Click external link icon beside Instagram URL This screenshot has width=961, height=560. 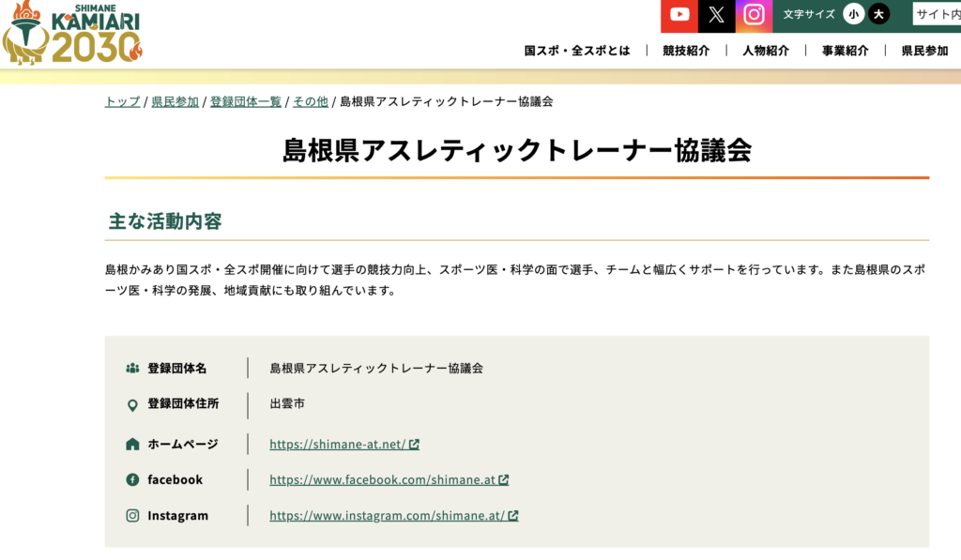513,516
